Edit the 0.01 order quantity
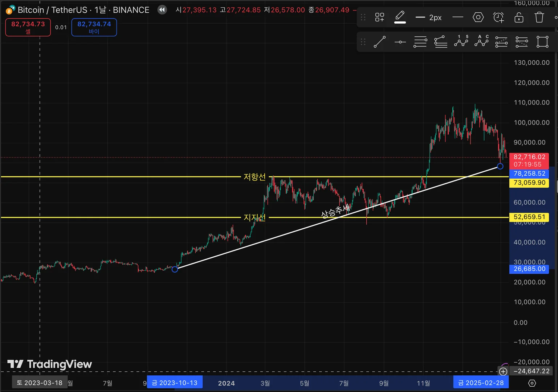Screen dimensions: 558x392 (x=61, y=27)
